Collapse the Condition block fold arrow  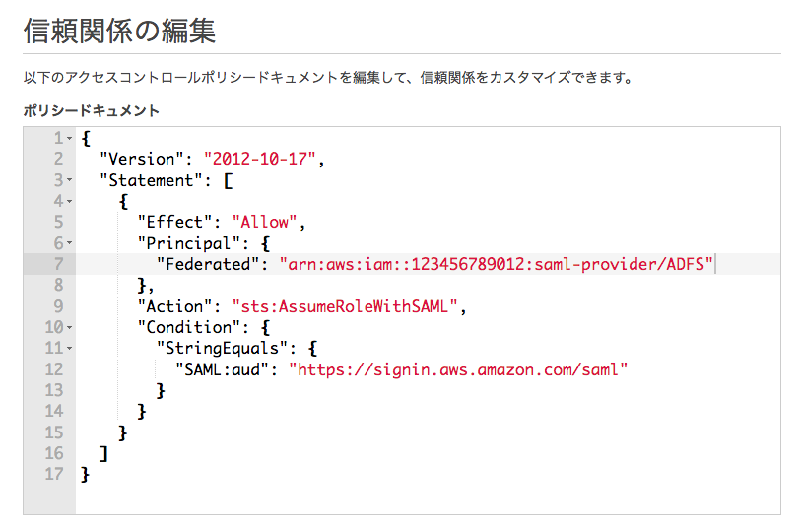pyautogui.click(x=69, y=327)
